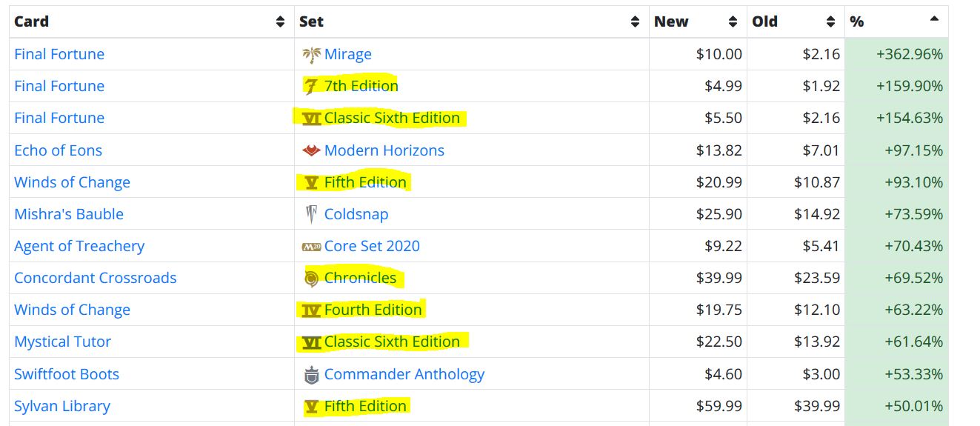Click the Core Set 2020 icon
The image size is (980, 426).
[x=311, y=247]
